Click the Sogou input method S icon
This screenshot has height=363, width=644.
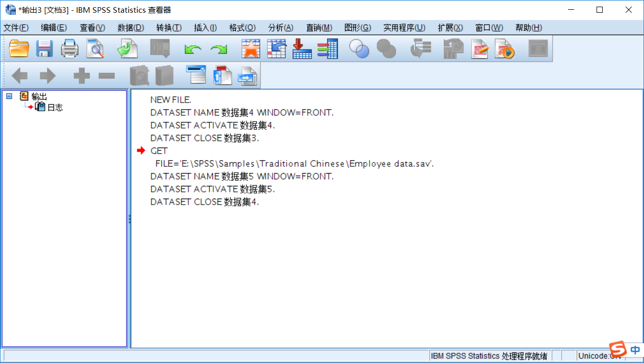click(618, 349)
